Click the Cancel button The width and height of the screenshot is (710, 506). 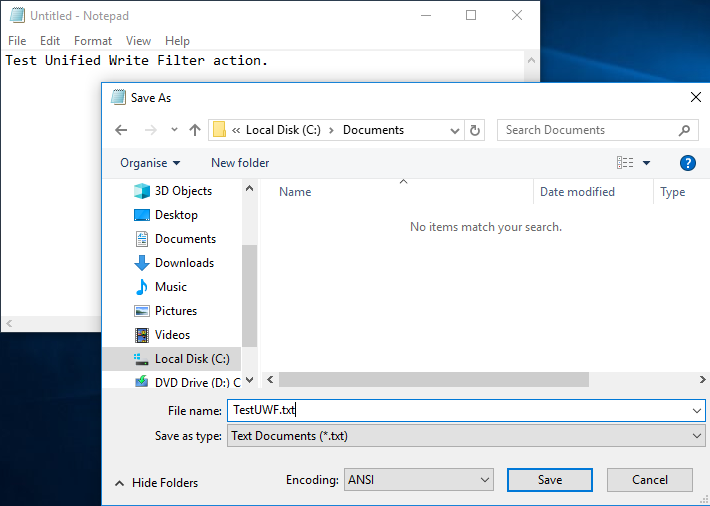pos(650,480)
